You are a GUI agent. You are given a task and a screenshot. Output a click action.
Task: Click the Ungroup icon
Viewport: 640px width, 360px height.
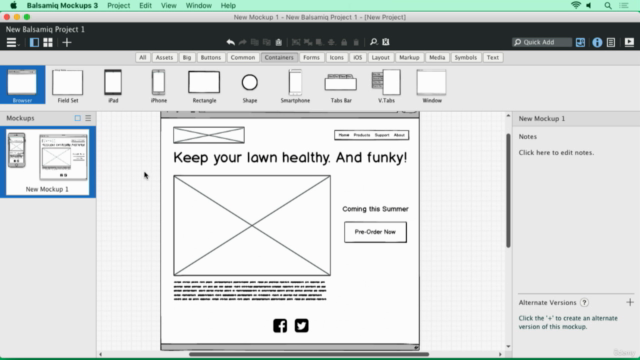click(308, 42)
